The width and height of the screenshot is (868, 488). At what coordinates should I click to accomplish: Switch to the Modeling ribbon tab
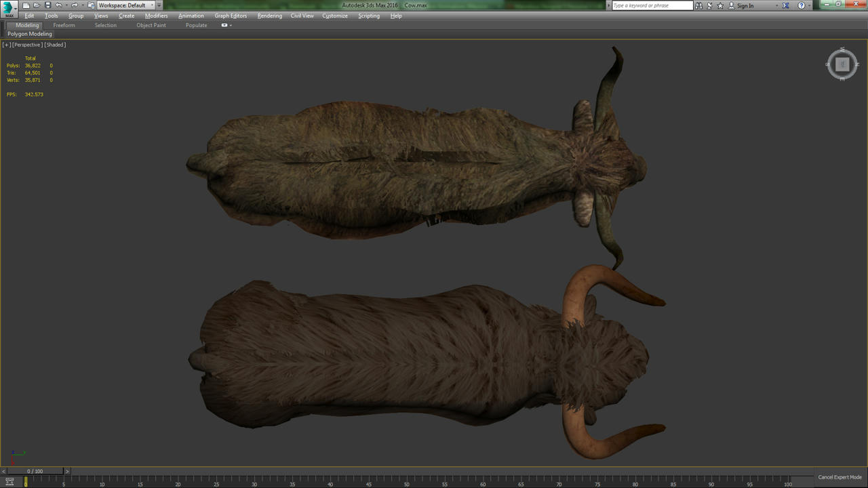pos(27,25)
